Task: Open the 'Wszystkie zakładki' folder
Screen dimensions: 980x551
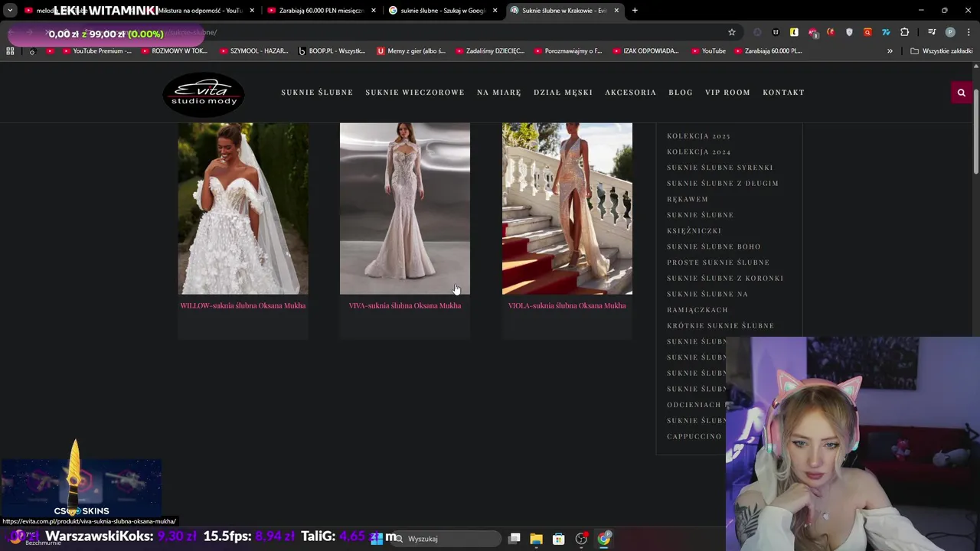Action: 941,51
